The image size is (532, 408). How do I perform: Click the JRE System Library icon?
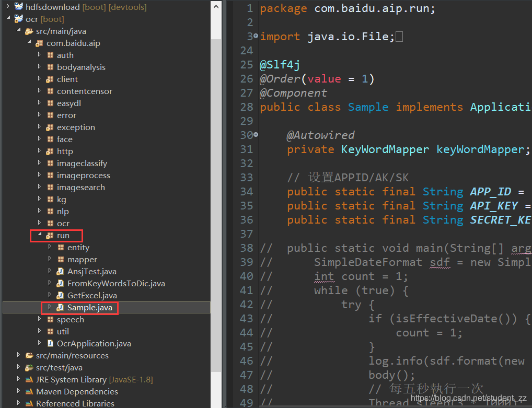point(29,379)
